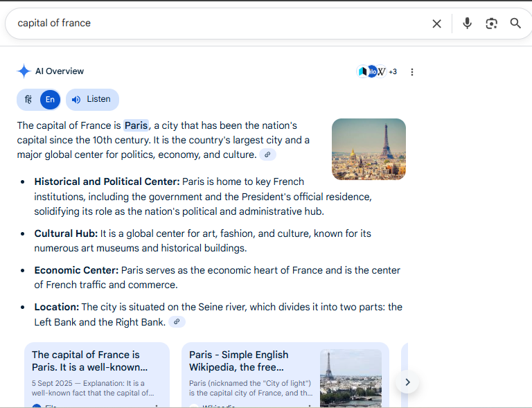Viewport: 532px width, 408px height.
Task: Click the highlighted word Paris in the overview
Action: click(x=136, y=125)
